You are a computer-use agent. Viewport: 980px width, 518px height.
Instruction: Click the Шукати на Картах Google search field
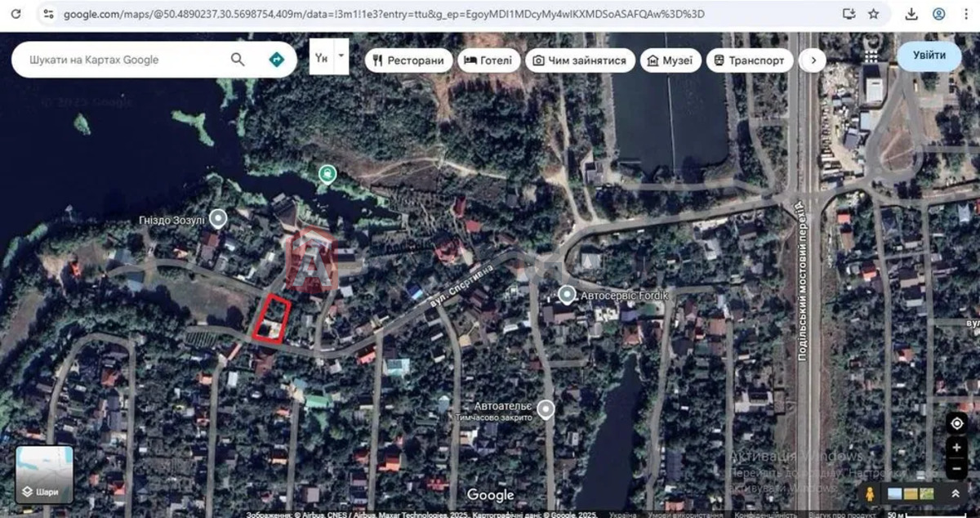point(122,60)
